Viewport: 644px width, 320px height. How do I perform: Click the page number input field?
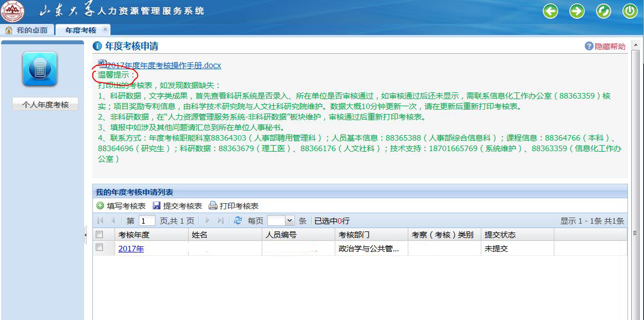tap(147, 221)
